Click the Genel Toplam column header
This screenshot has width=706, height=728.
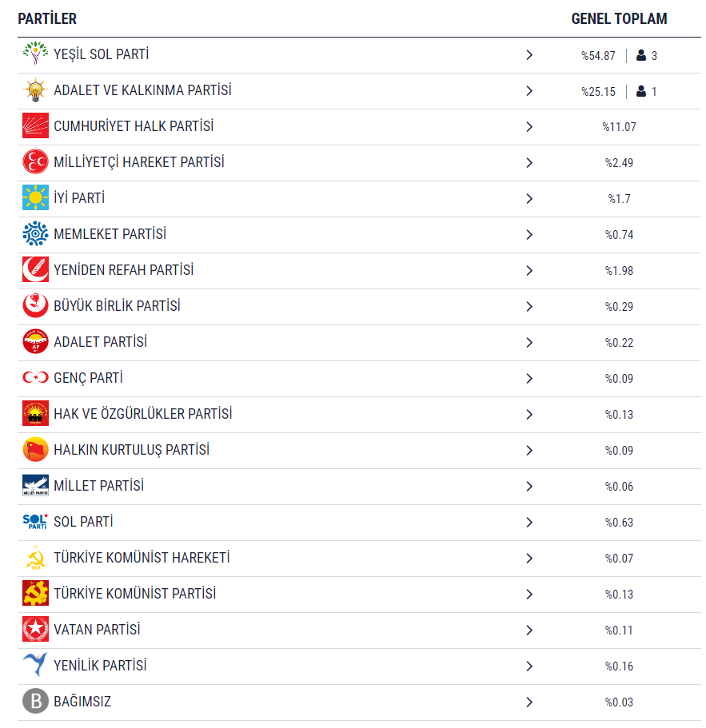tap(619, 18)
